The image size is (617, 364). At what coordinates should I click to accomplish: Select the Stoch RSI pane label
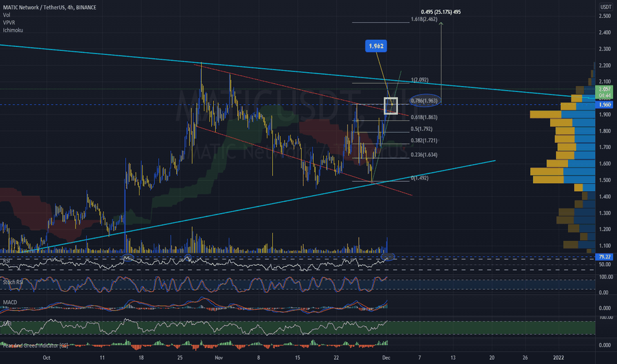point(12,282)
